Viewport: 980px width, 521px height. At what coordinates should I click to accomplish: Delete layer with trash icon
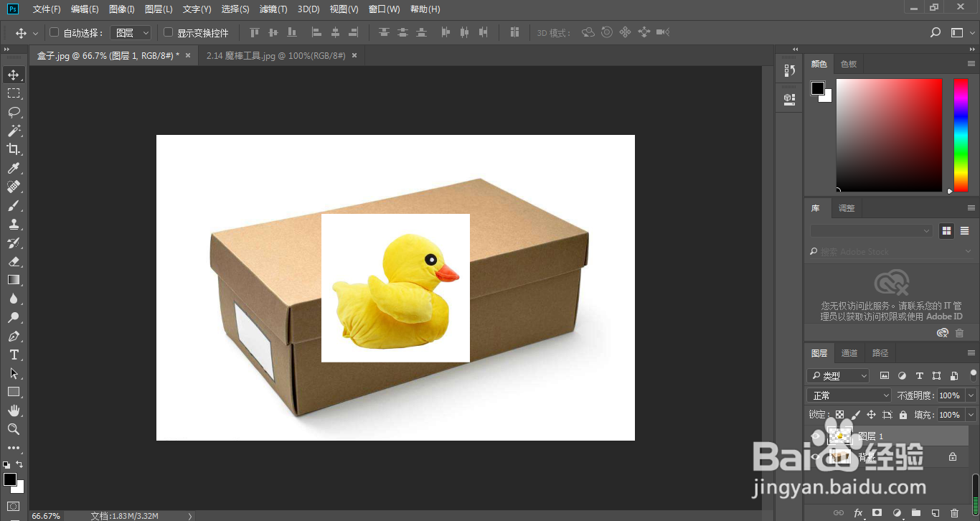click(x=954, y=513)
